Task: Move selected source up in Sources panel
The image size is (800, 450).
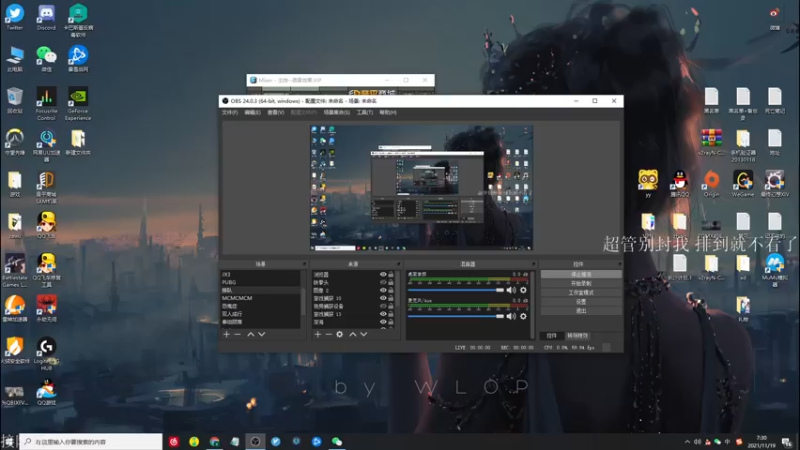Action: pos(353,334)
